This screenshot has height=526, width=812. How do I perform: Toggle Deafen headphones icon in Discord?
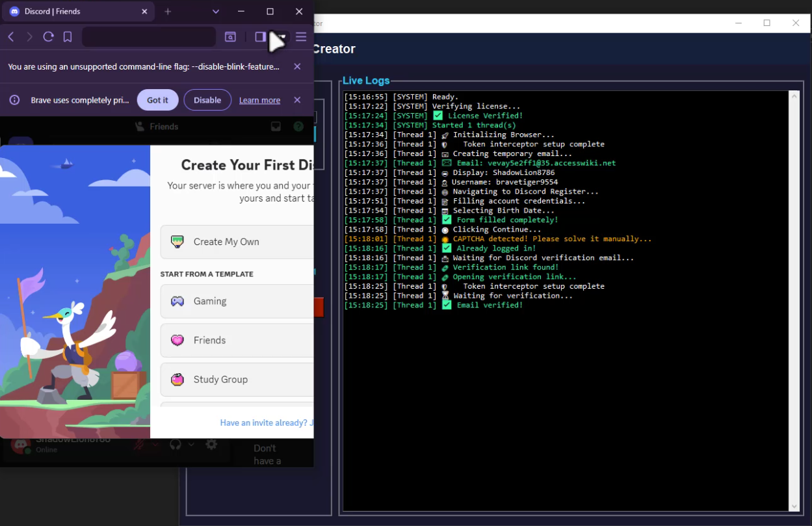pos(175,445)
